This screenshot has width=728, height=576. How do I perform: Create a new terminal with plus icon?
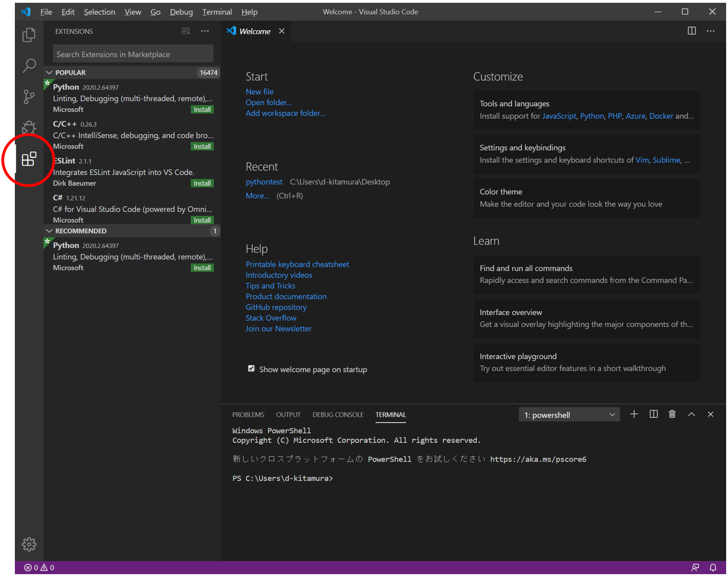click(x=634, y=414)
